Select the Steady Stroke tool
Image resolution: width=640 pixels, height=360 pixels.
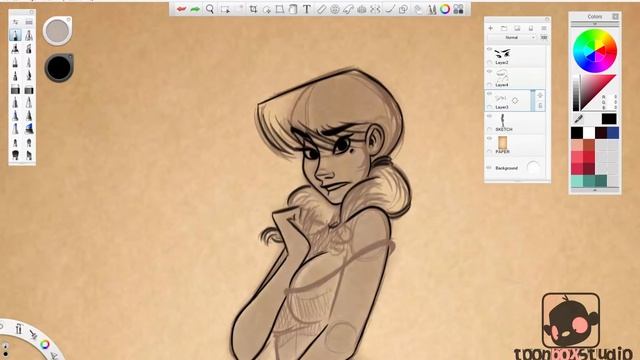[389, 9]
